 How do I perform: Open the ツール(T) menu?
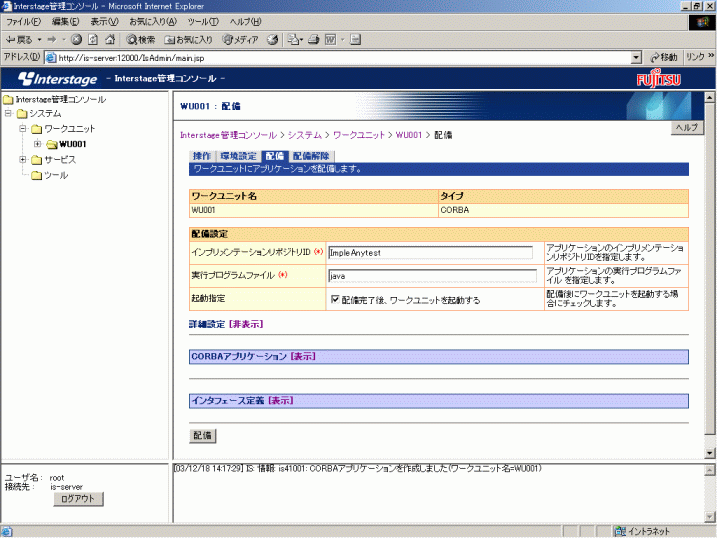(203, 21)
